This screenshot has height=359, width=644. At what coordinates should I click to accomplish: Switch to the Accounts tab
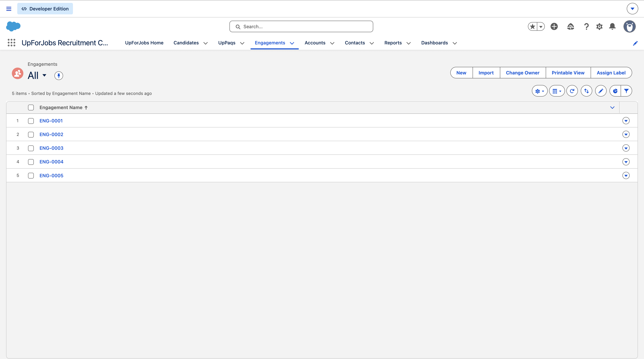pyautogui.click(x=315, y=43)
